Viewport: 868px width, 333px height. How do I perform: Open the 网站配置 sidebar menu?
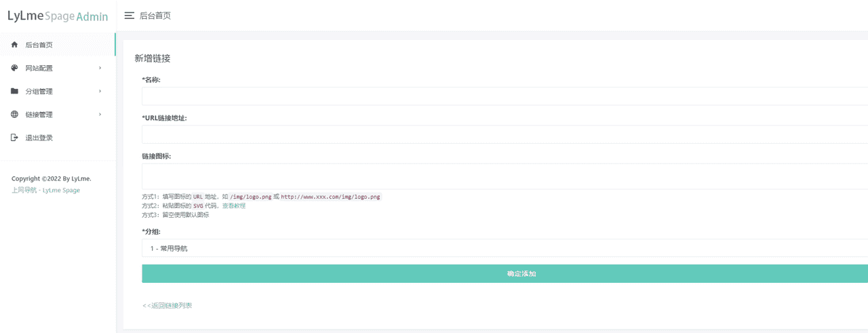[58, 68]
